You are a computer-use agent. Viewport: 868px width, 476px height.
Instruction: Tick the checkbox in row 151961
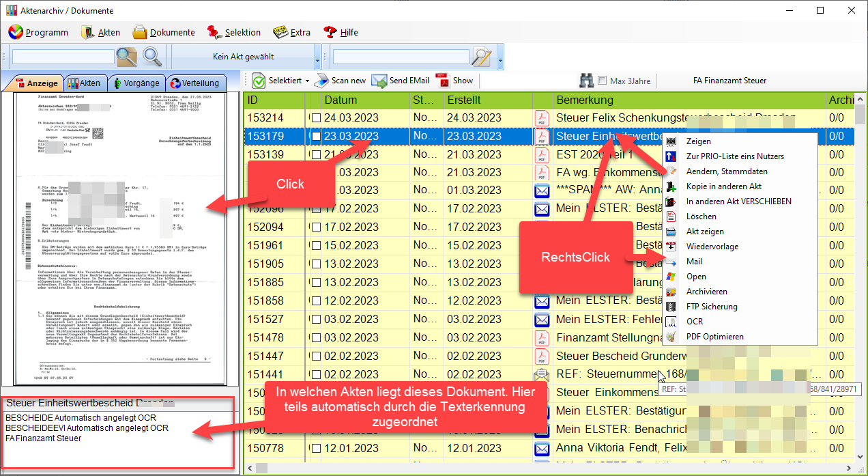pyautogui.click(x=316, y=246)
